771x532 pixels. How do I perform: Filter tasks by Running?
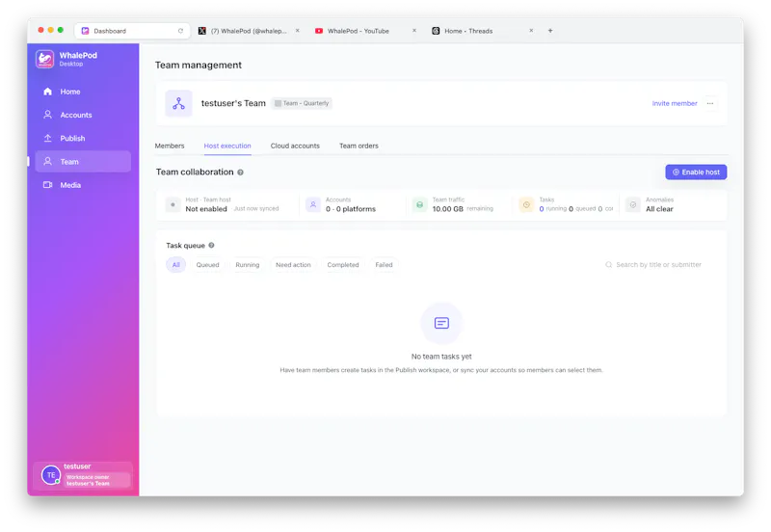[248, 264]
